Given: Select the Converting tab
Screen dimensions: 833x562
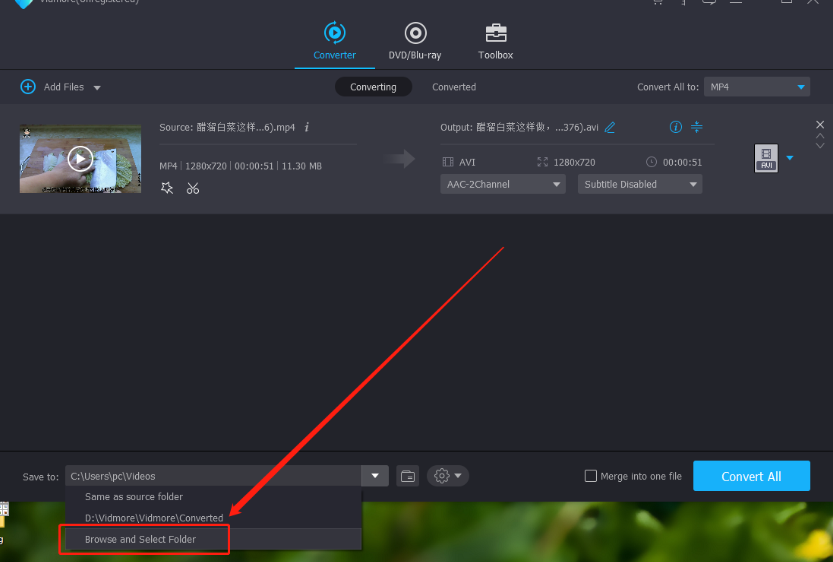Looking at the screenshot, I should click(x=373, y=87).
